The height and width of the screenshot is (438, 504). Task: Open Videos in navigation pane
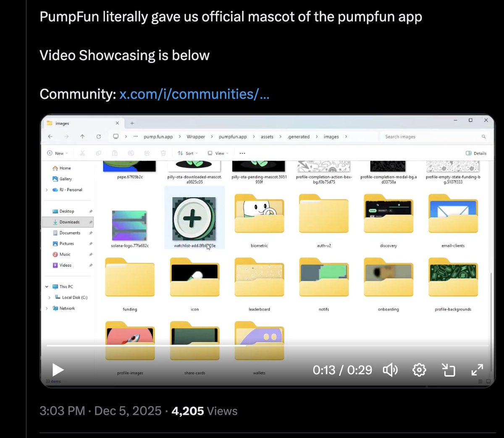pos(62,265)
